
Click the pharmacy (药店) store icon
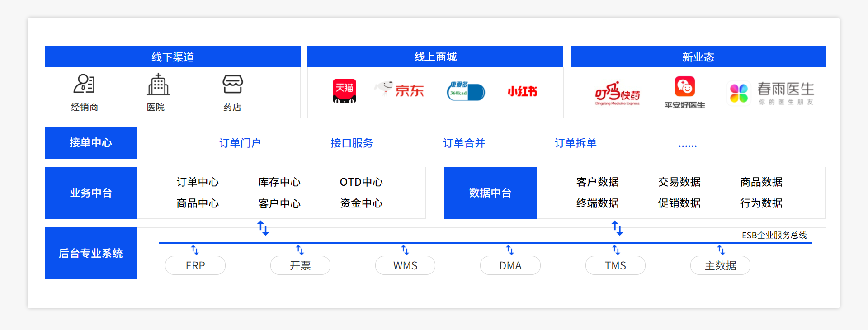coord(233,84)
